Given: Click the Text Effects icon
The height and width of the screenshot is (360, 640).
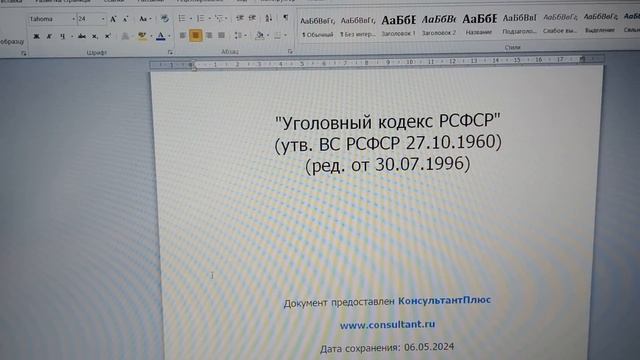Looking at the screenshot, I should (x=125, y=36).
